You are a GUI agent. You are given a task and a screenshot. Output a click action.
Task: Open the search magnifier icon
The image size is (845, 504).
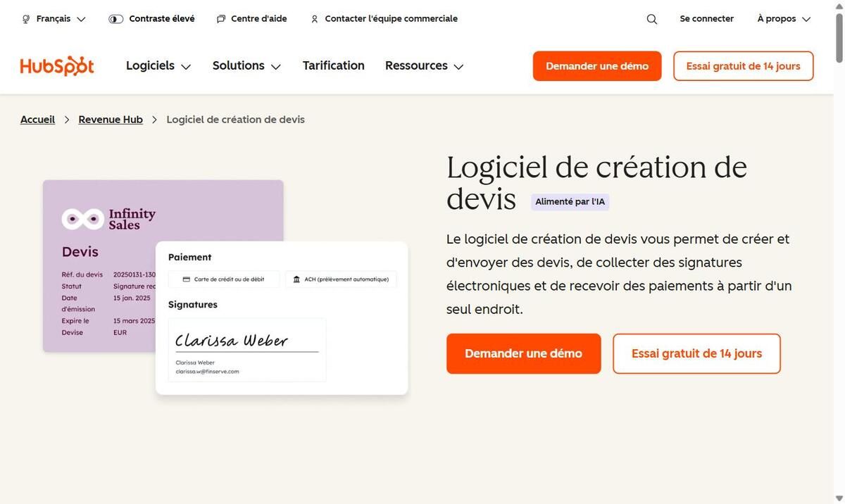652,19
